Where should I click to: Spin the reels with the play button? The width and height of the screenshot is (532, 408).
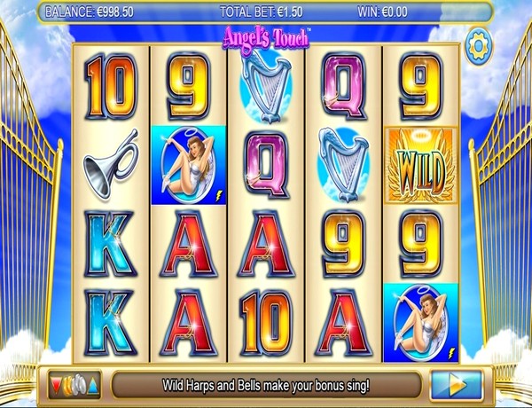pyautogui.click(x=457, y=385)
